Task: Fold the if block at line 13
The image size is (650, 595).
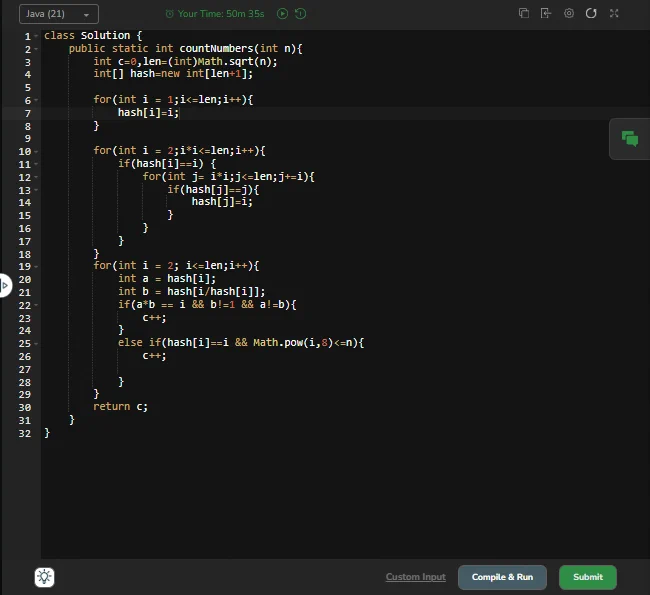Action: tap(36, 190)
